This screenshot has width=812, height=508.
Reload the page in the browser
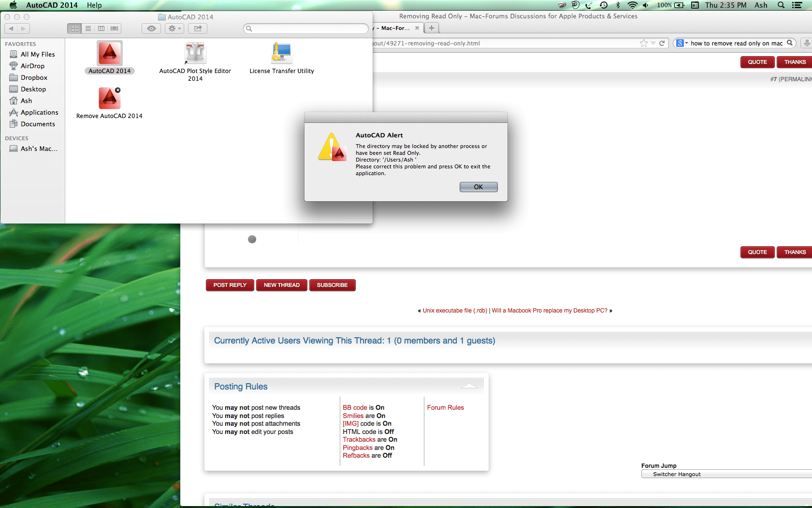tap(662, 44)
